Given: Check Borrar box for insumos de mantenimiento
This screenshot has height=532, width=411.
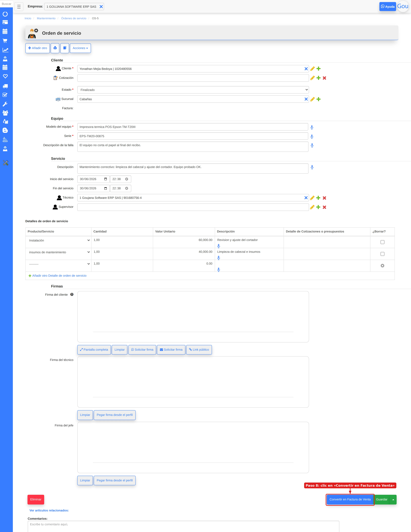Looking at the screenshot, I should tap(382, 254).
